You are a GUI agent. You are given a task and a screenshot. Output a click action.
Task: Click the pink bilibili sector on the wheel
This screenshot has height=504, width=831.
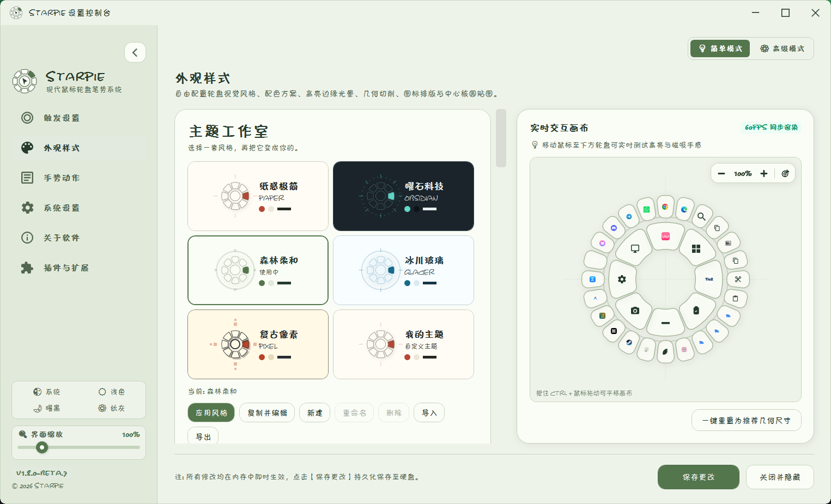pyautogui.click(x=665, y=236)
